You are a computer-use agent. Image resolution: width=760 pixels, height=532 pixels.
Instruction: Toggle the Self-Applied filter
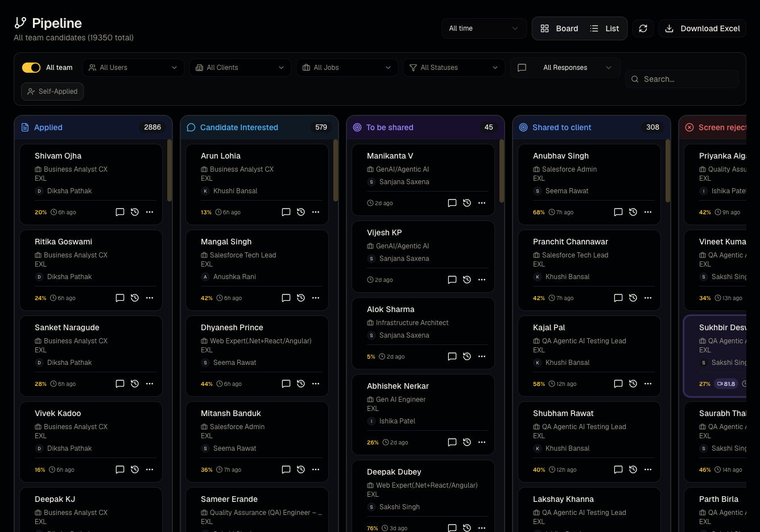point(52,92)
